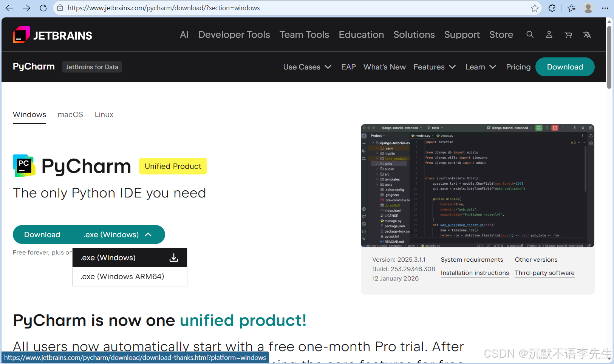
Task: Click the main green Download button
Action: pyautogui.click(x=42, y=234)
